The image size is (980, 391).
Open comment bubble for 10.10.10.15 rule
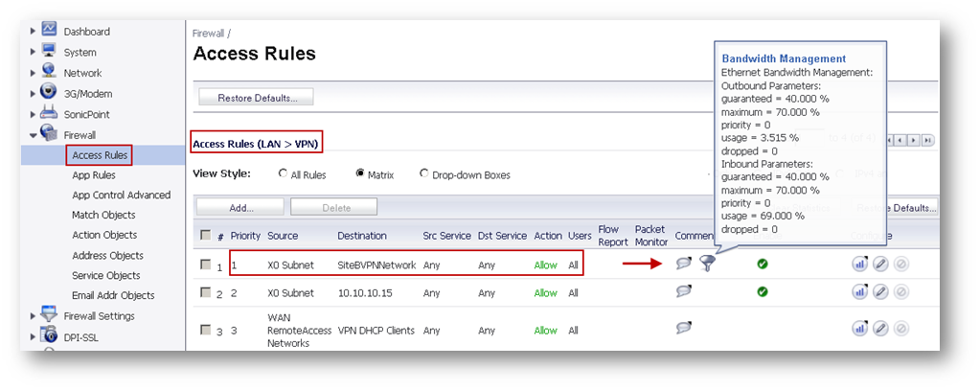[x=684, y=291]
